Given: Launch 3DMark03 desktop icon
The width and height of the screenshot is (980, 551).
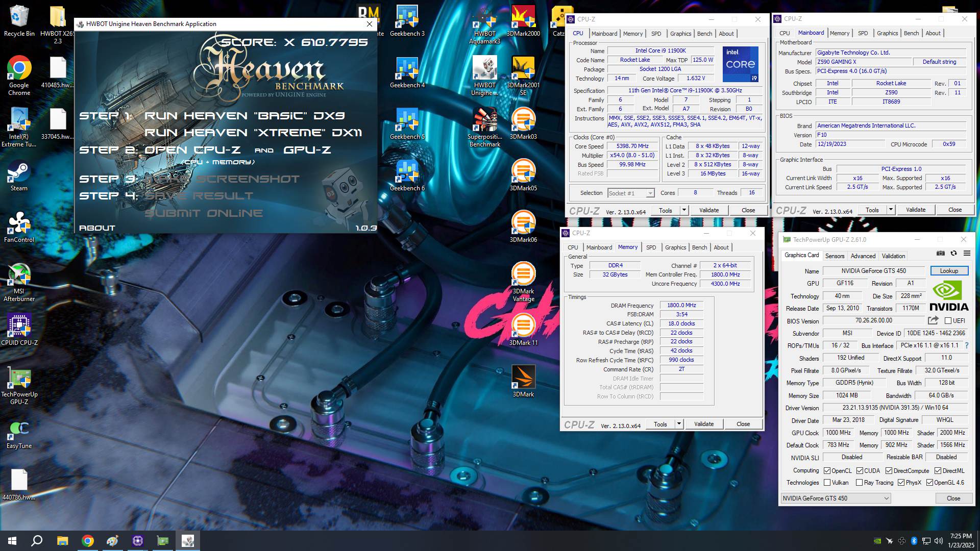Looking at the screenshot, I should pos(523,123).
